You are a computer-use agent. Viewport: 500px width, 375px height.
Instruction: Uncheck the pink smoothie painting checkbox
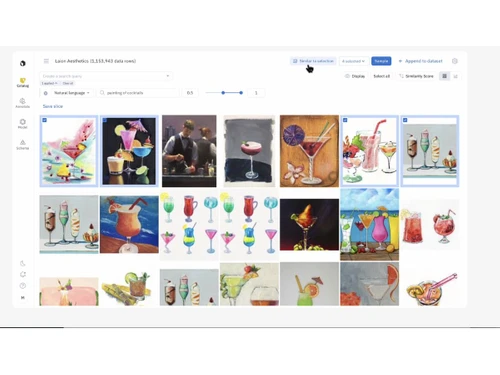click(x=345, y=120)
